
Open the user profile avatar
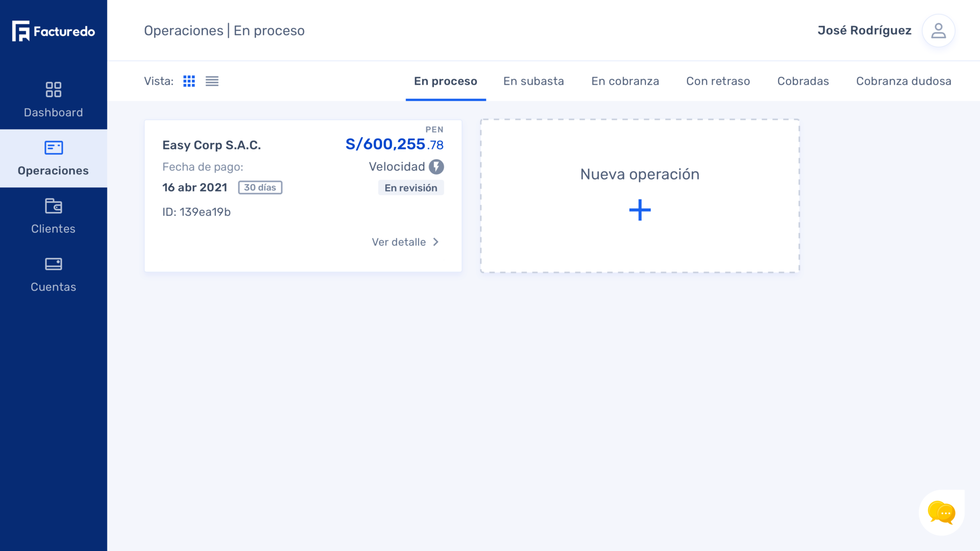(938, 31)
